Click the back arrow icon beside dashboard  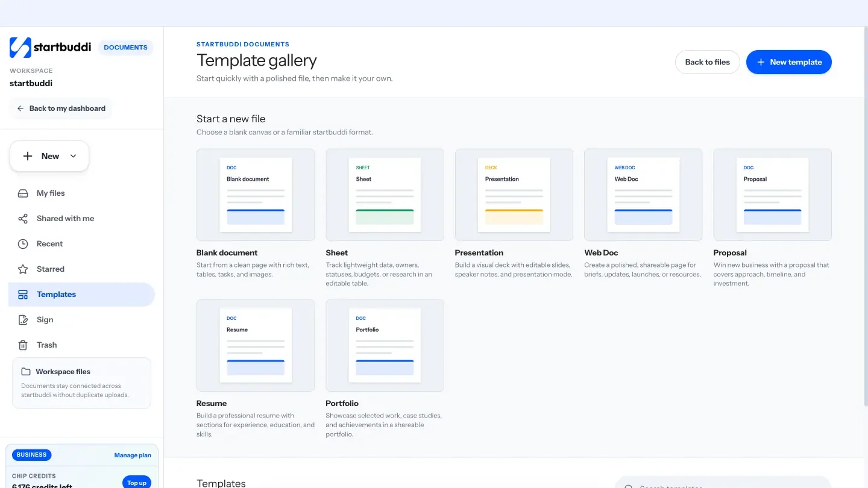pos(20,108)
